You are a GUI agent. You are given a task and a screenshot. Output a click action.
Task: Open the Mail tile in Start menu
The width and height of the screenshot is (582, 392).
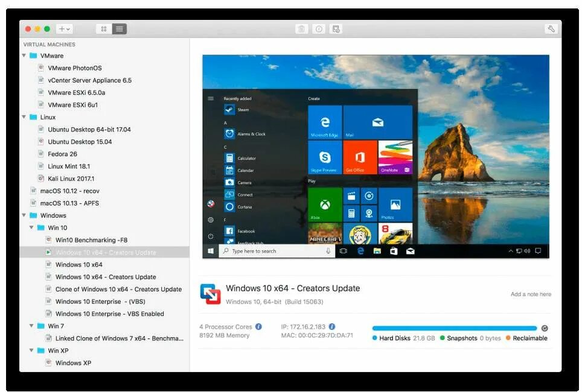[378, 122]
